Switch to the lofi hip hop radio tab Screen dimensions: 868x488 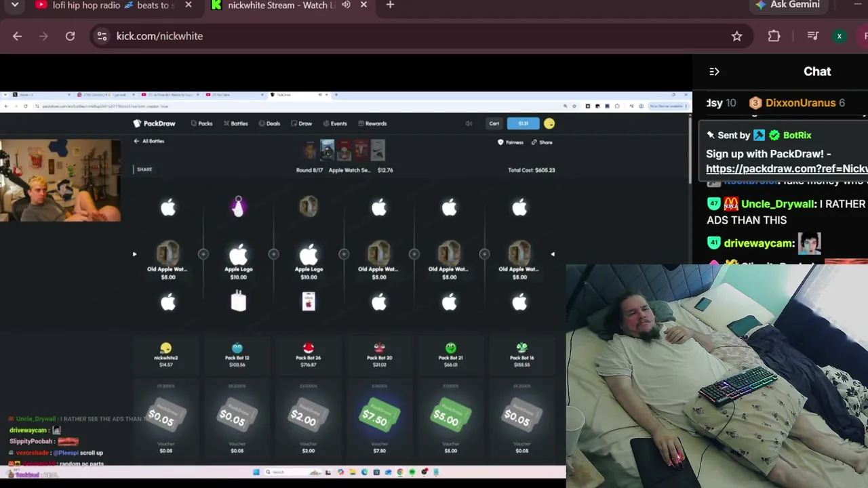coord(113,5)
